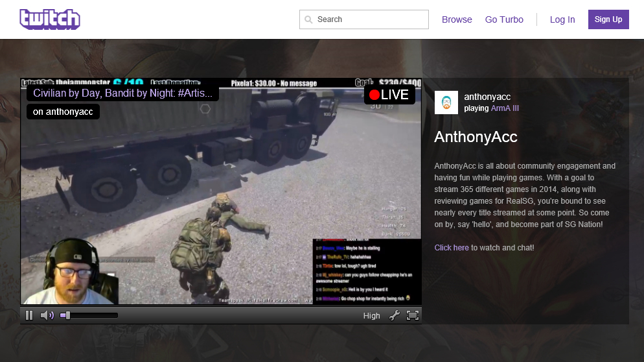Click the AnthonyAcc heading
Image resolution: width=644 pixels, height=362 pixels.
point(476,137)
